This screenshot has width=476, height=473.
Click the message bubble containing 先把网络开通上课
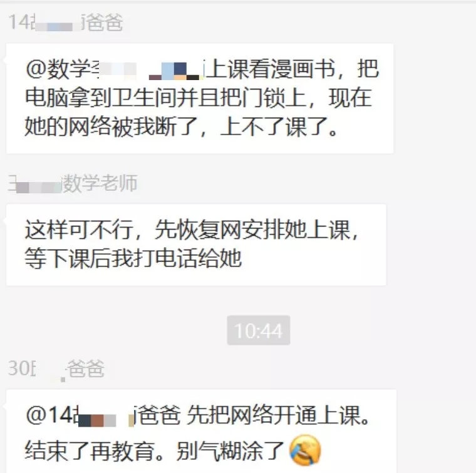(x=201, y=431)
